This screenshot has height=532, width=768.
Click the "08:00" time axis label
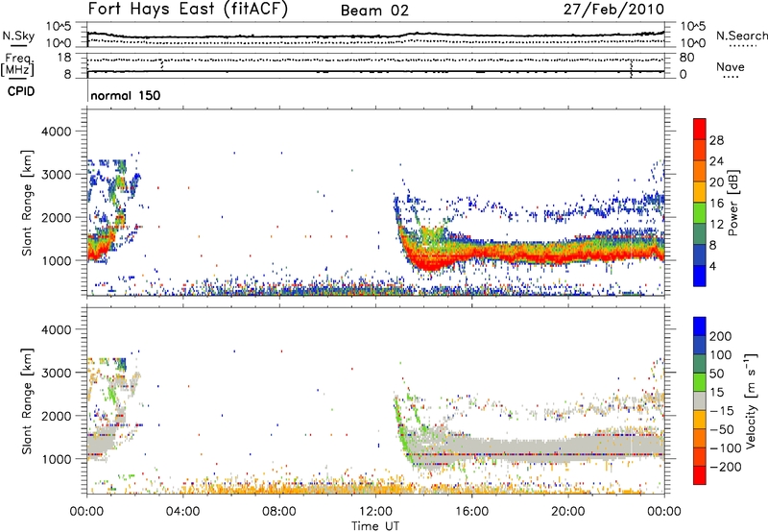point(279,512)
